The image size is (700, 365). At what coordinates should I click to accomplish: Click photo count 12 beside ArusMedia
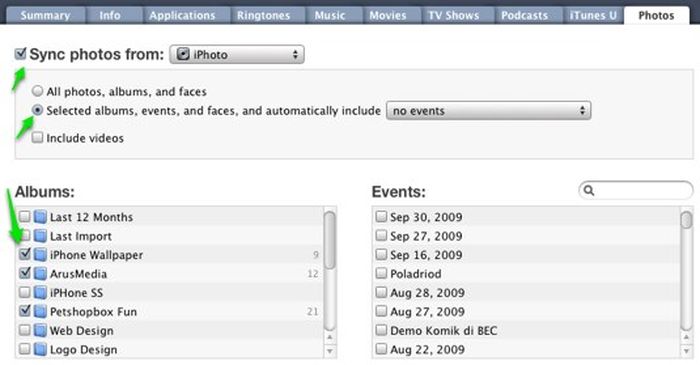coord(313,274)
